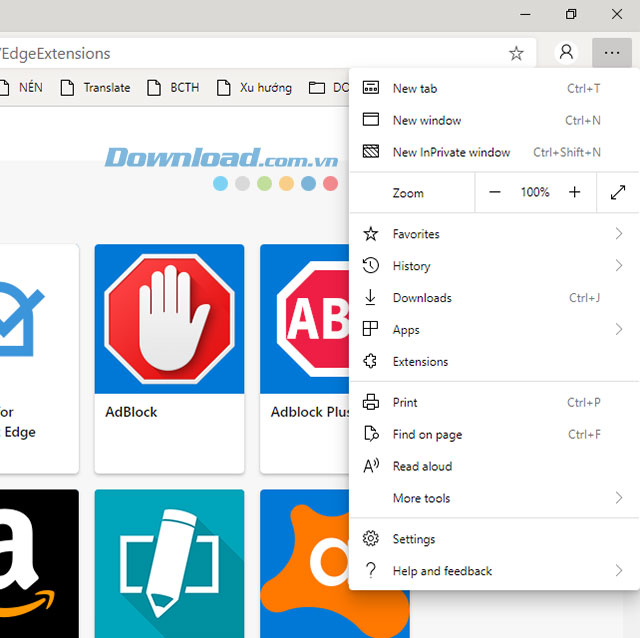Image resolution: width=640 pixels, height=638 pixels.
Task: Open the Translate bookmark
Action: pos(95,87)
